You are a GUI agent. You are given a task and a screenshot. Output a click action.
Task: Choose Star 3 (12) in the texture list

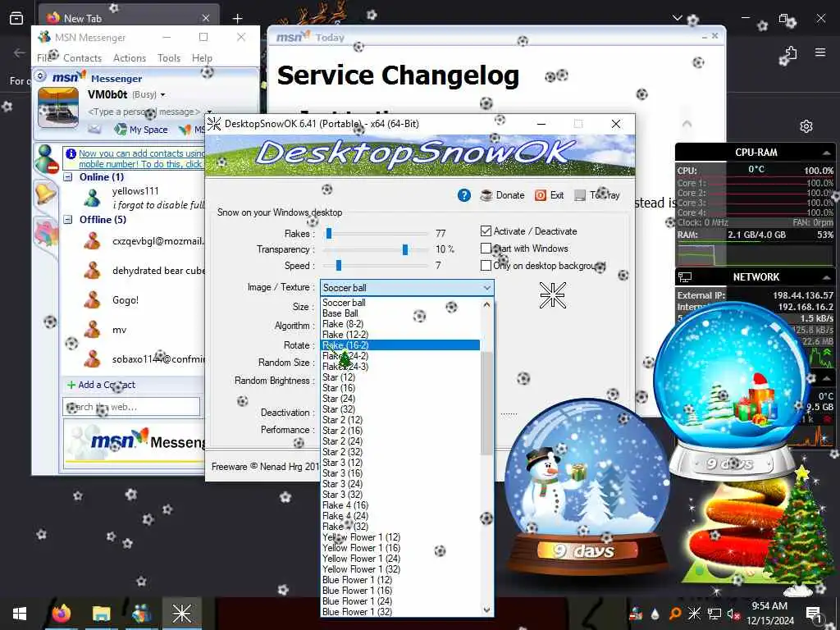coord(400,463)
